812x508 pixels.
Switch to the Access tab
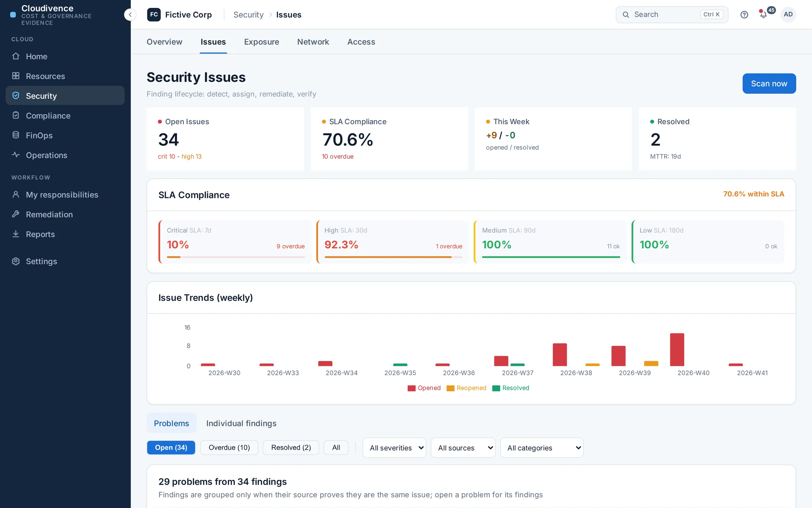[361, 42]
